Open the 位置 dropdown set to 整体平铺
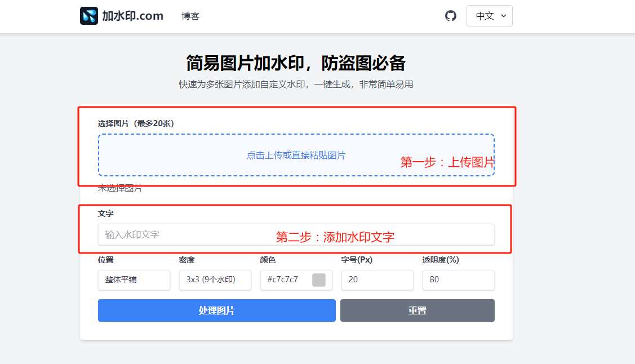The image size is (635, 364). point(134,280)
